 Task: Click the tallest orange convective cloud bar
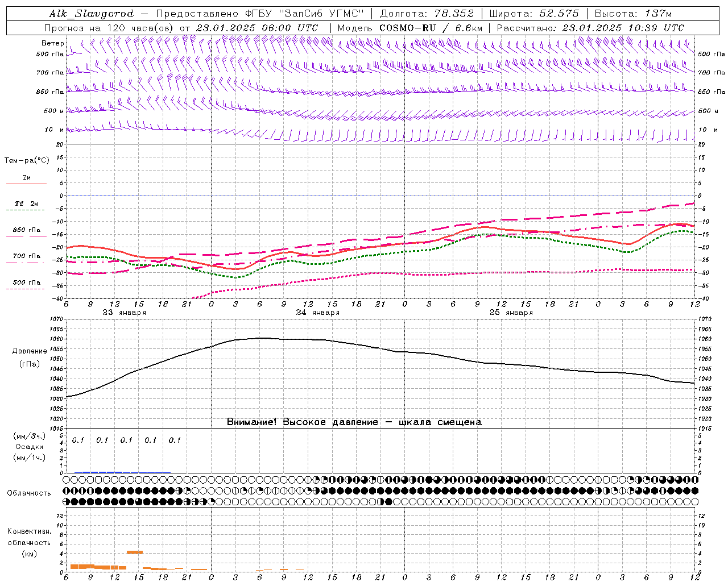coord(135,552)
